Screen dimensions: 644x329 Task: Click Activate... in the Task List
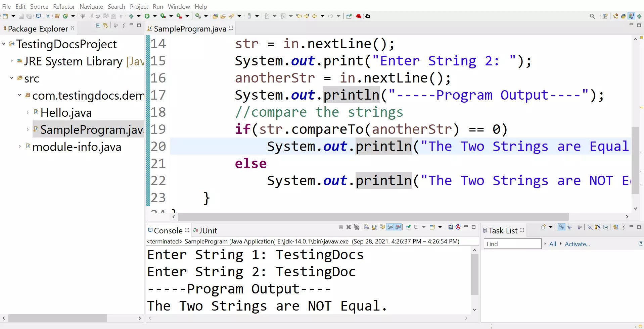pyautogui.click(x=577, y=244)
